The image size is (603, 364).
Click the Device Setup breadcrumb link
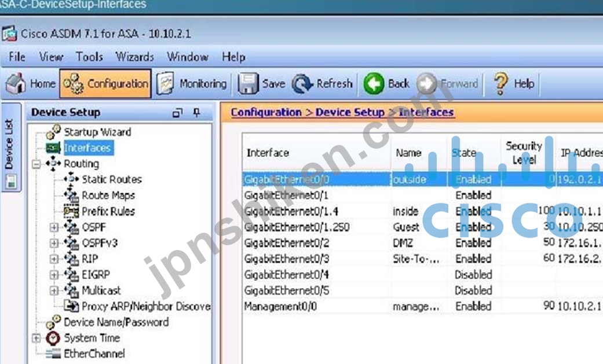click(350, 112)
